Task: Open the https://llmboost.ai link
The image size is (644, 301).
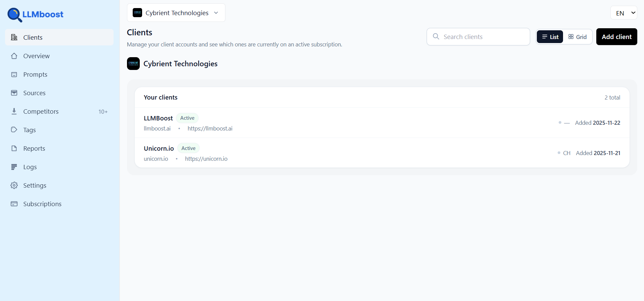Action: point(210,128)
